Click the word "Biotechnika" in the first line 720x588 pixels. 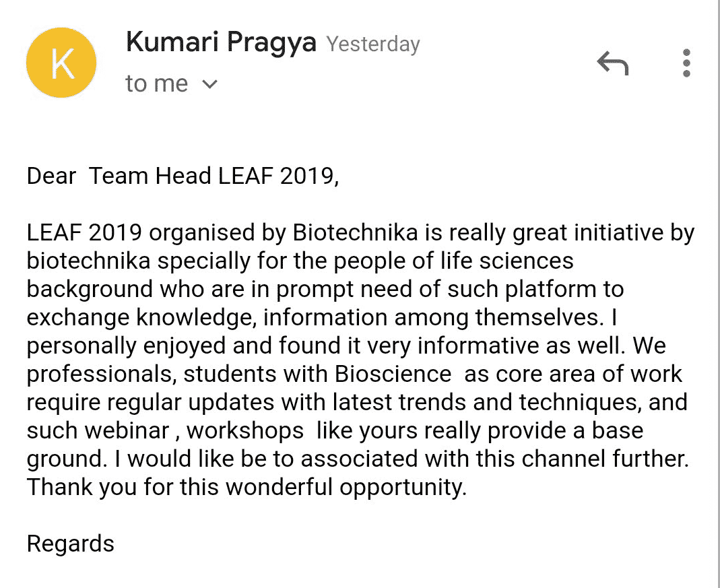[355, 232]
